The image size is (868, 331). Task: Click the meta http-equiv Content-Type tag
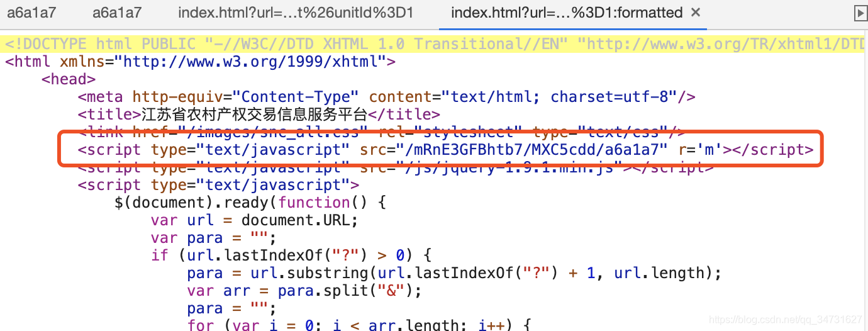click(x=386, y=97)
